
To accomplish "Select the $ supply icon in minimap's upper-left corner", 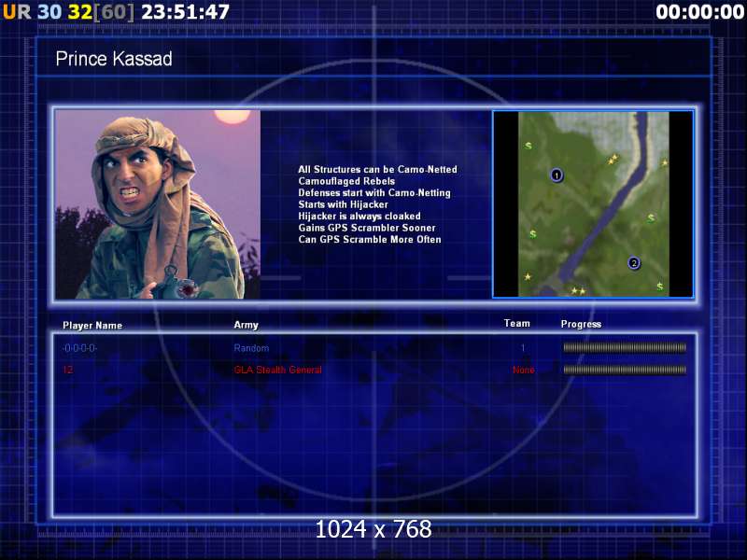I will (x=528, y=146).
